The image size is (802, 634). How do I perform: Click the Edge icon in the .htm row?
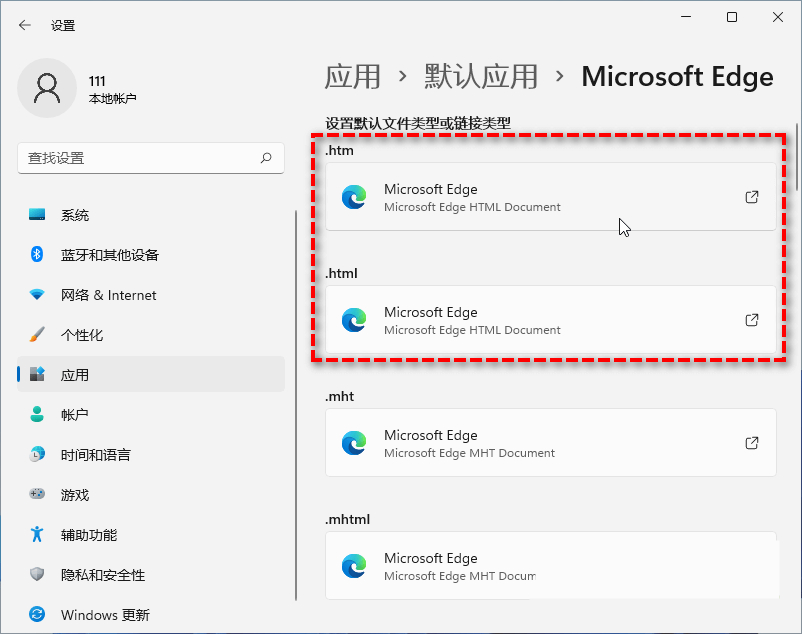tap(354, 197)
